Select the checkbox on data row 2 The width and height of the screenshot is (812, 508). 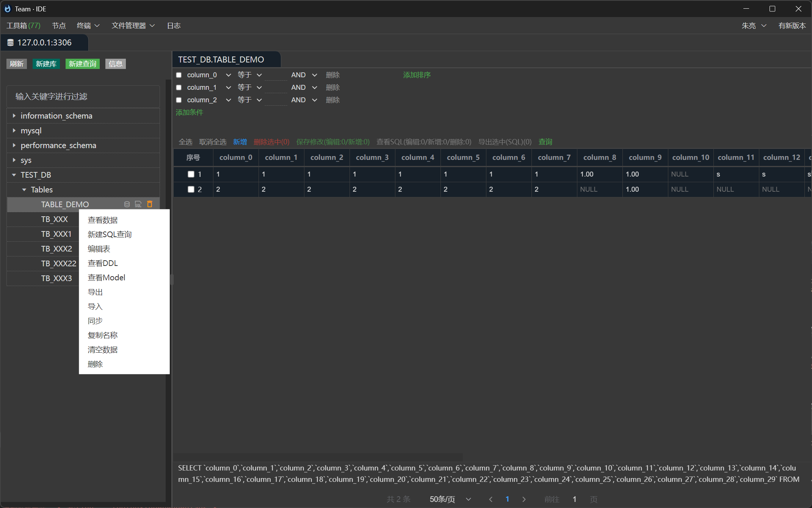coord(191,189)
